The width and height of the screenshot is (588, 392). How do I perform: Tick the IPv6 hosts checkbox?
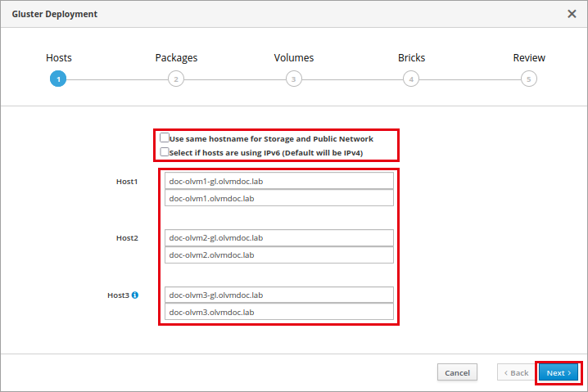pyautogui.click(x=165, y=151)
